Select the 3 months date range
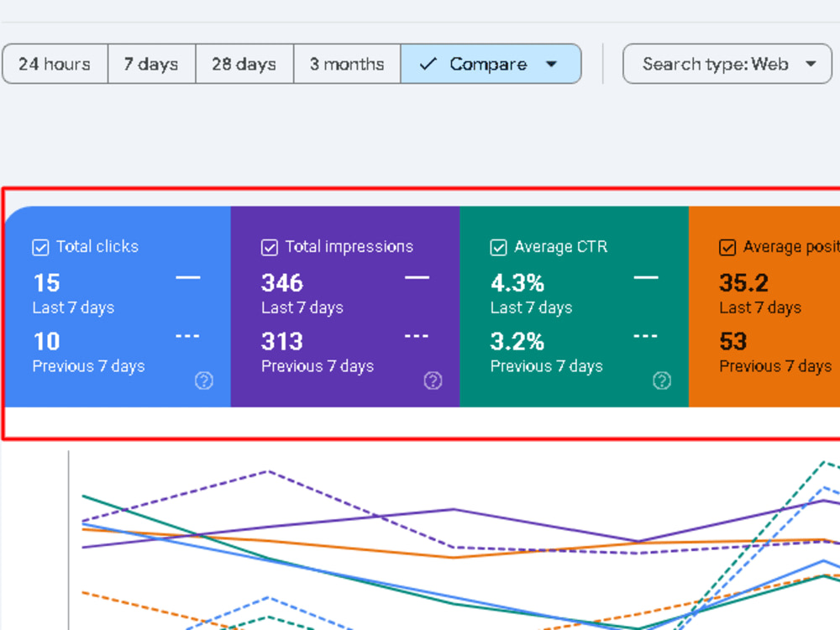Viewport: 840px width, 630px height. click(347, 64)
